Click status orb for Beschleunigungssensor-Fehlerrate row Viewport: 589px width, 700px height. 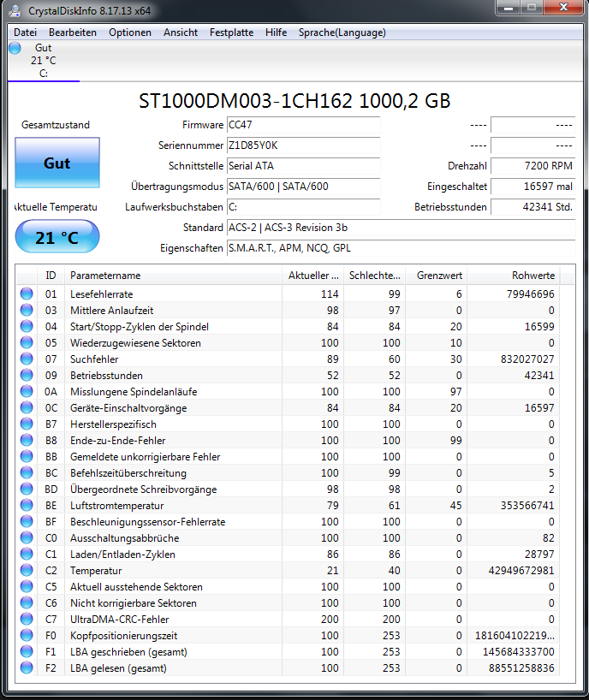[27, 521]
